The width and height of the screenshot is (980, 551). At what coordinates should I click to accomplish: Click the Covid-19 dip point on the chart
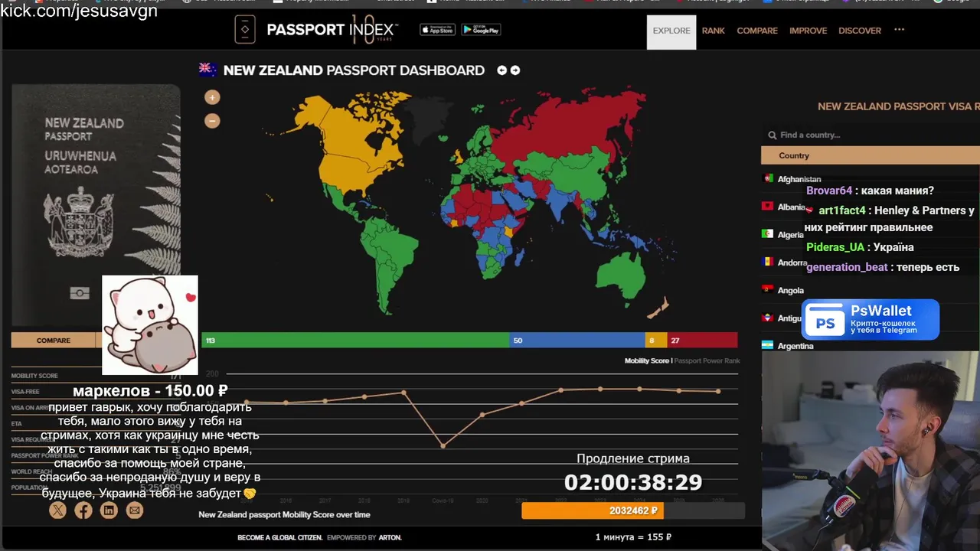443,445
